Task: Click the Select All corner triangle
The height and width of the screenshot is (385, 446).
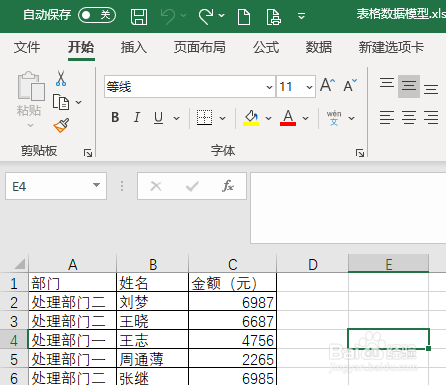Action: [x=19, y=264]
